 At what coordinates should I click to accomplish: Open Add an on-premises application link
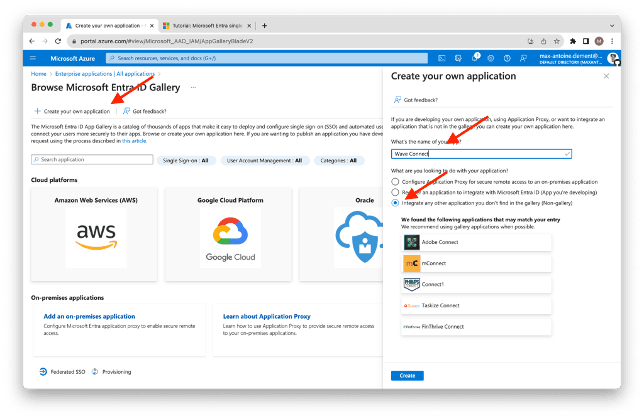(x=89, y=316)
